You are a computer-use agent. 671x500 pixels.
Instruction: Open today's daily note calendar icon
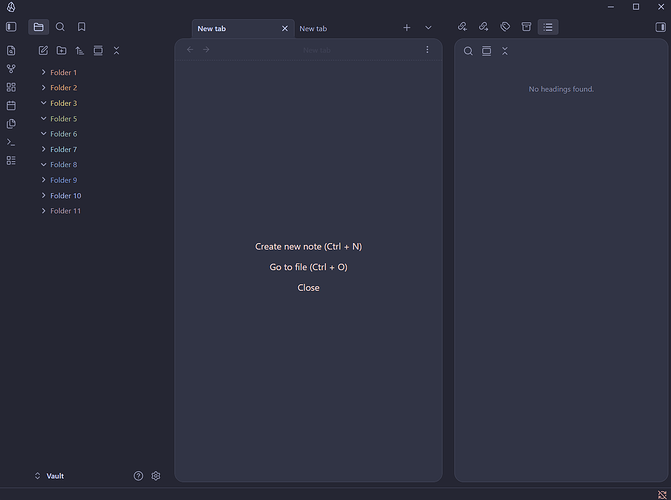[11, 105]
